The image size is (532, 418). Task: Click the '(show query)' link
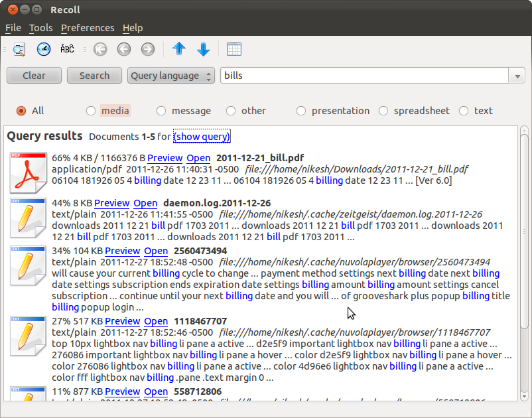(202, 136)
